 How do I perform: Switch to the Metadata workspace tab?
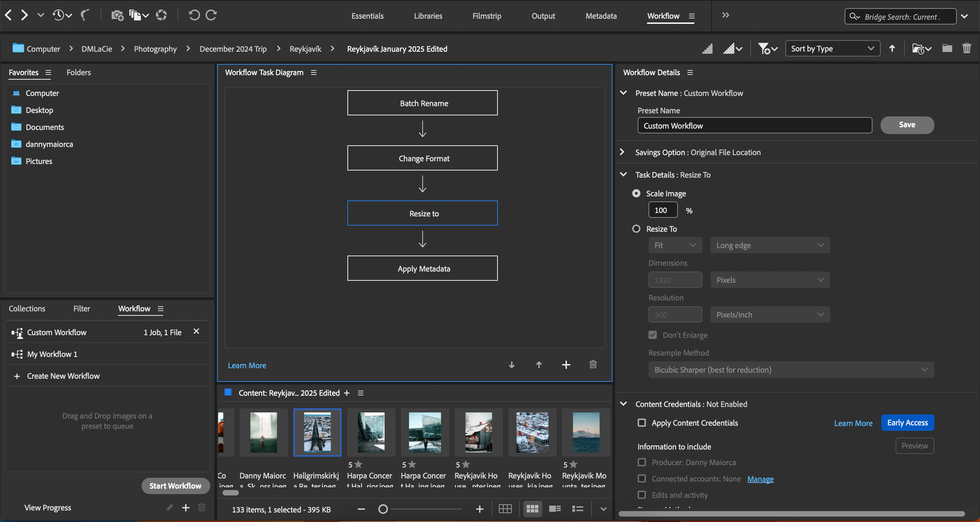tap(601, 16)
